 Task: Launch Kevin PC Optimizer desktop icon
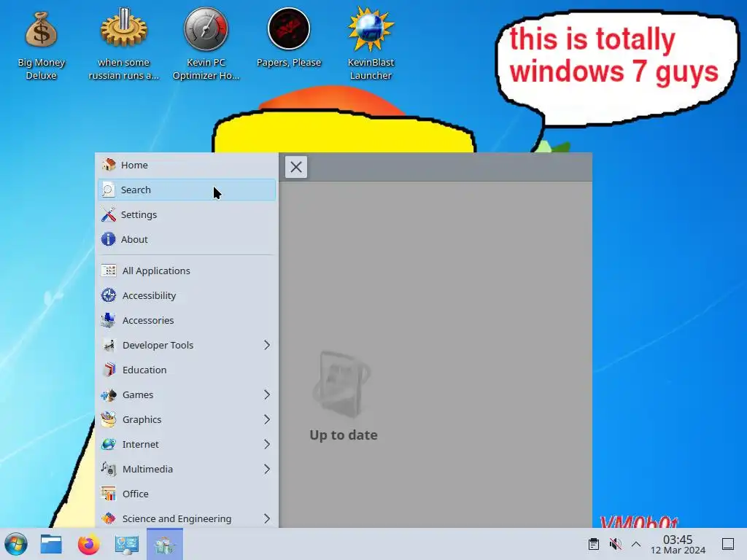(x=206, y=44)
